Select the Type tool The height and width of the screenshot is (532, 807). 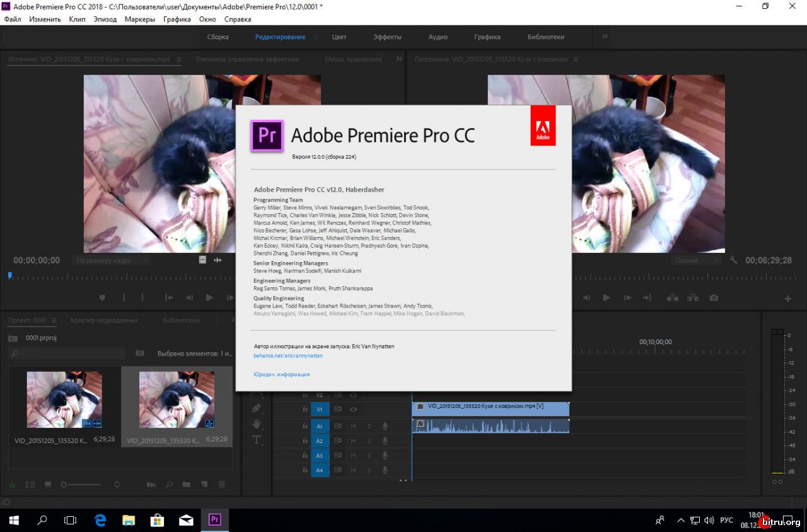coord(257,440)
